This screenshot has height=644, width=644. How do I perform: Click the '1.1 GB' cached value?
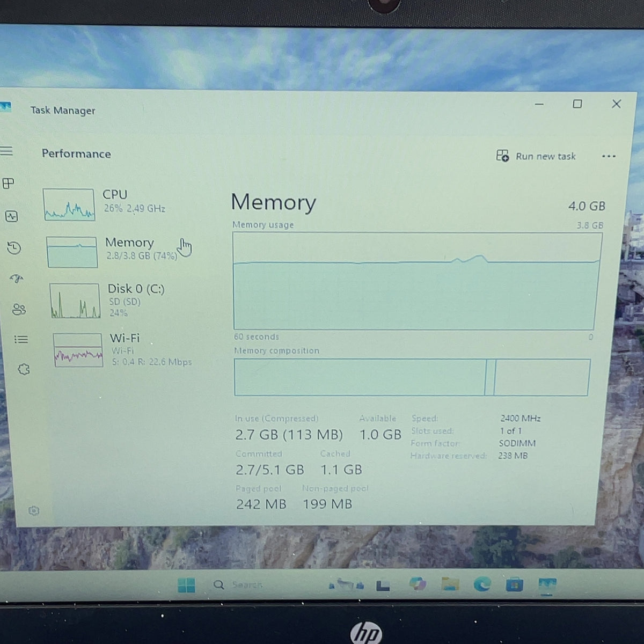[341, 470]
